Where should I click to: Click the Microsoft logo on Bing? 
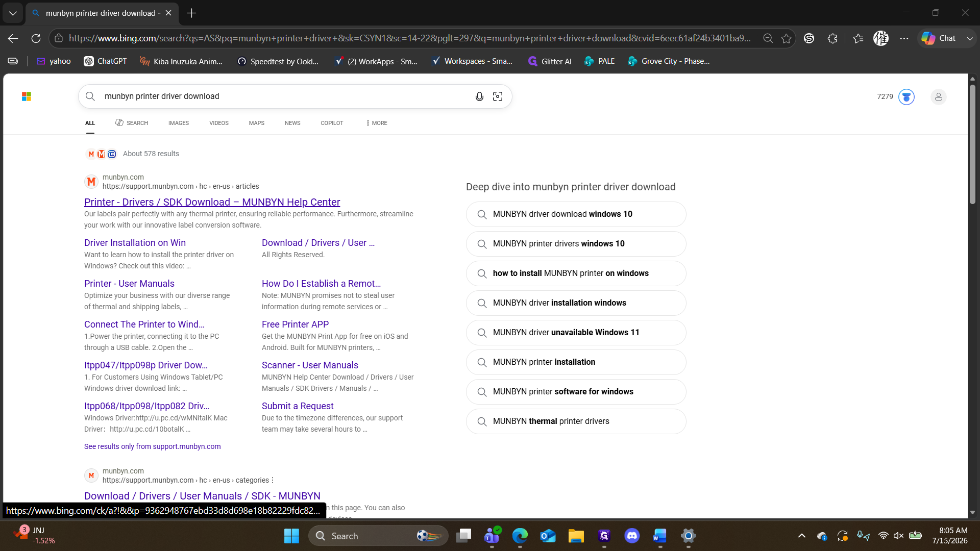pyautogui.click(x=27, y=96)
